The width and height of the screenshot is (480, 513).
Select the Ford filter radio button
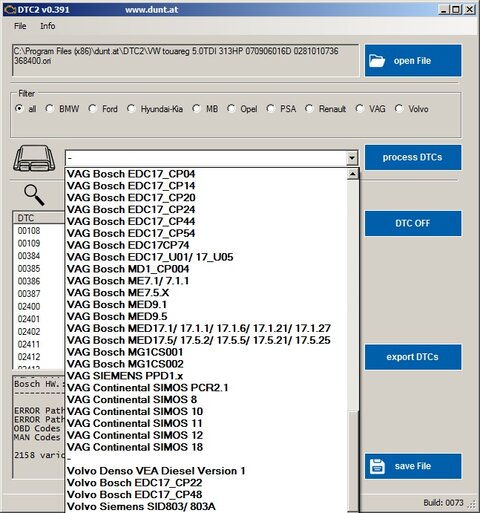[x=92, y=109]
